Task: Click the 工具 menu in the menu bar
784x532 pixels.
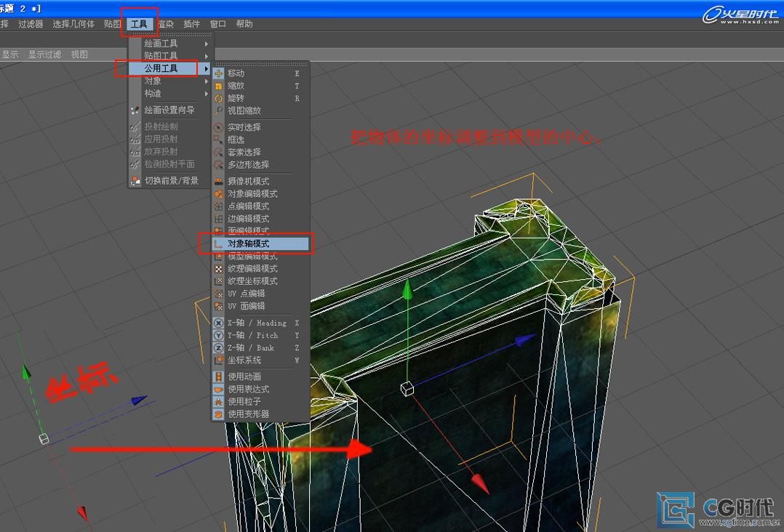Action: [x=139, y=24]
